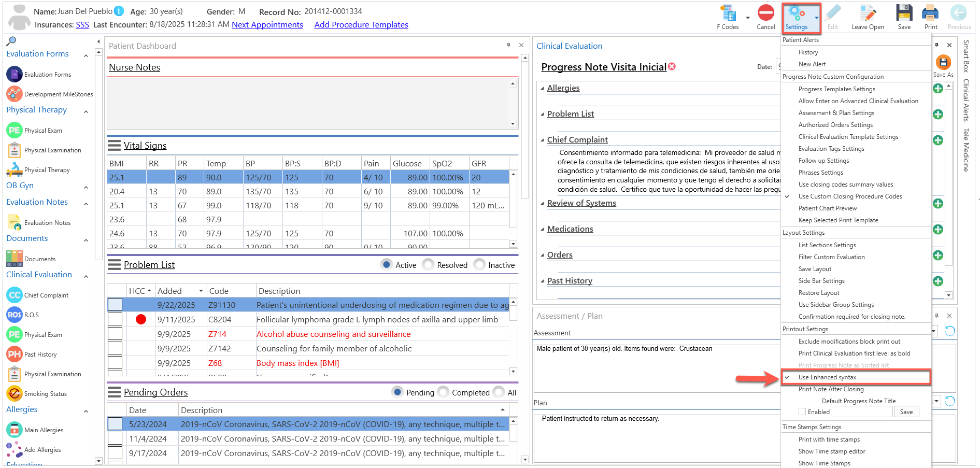Open Past History sidebar icon
Viewport: 980px width, 468px height.
pyautogui.click(x=15, y=354)
